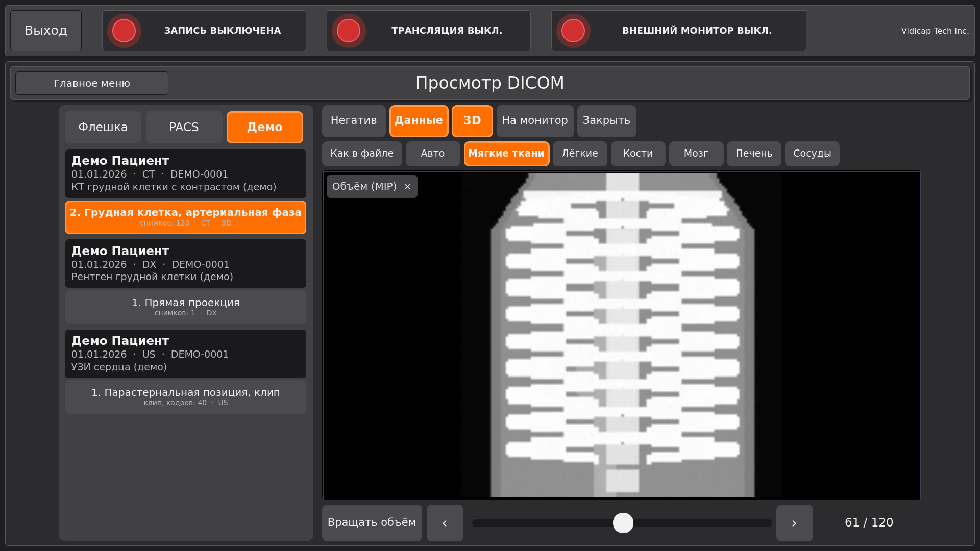Select the Кости window preset
The height and width of the screenshot is (551, 980).
tap(638, 154)
